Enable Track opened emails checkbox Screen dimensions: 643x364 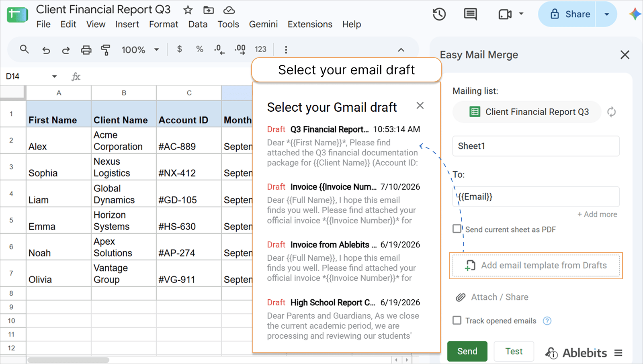(457, 320)
